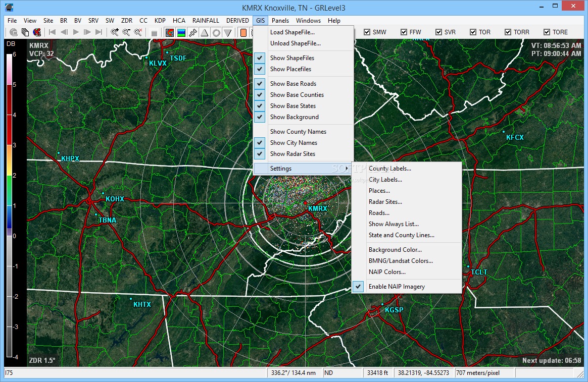Click the globe icon at toolbar start
Viewport: 588px width, 382px height.
pos(14,32)
